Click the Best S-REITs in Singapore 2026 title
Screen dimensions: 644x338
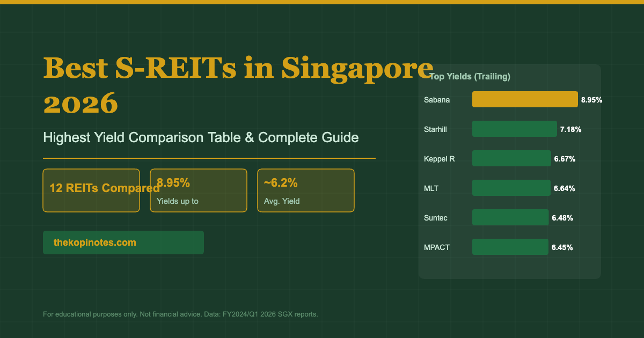[x=238, y=85]
